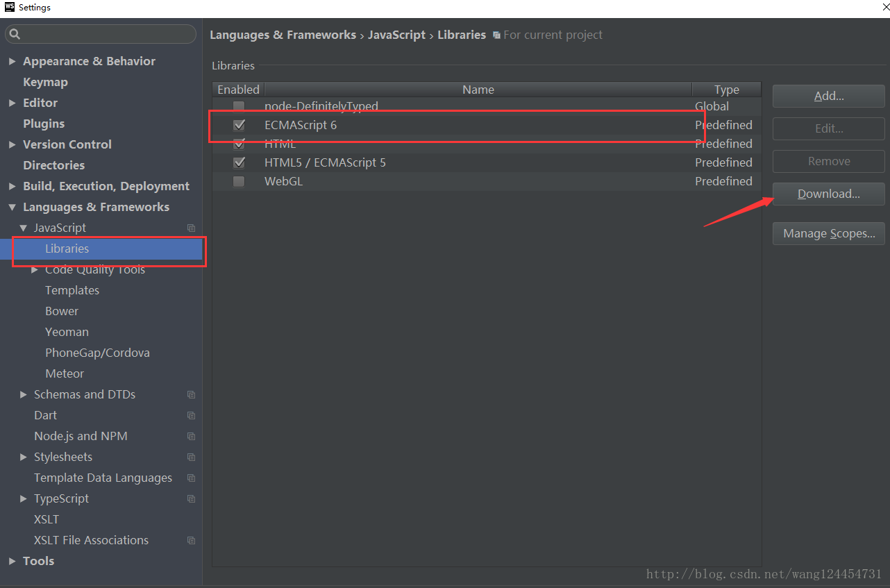
Task: Collapse Languages & Frameworks section
Action: (12, 207)
